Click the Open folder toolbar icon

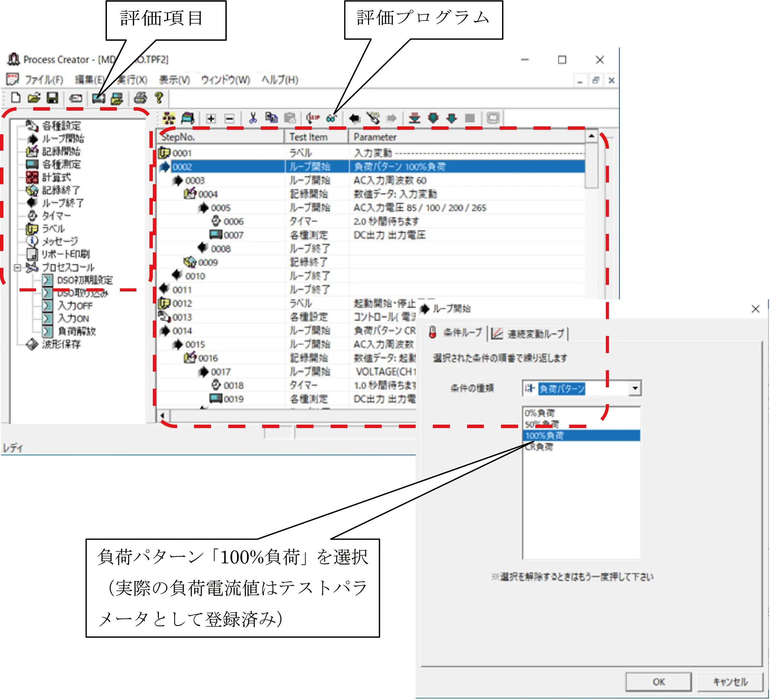pos(34,98)
